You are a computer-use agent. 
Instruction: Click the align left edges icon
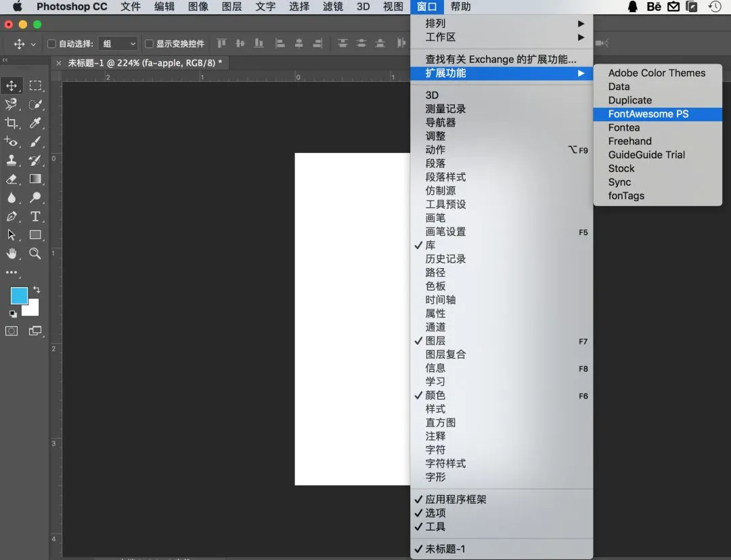(280, 43)
